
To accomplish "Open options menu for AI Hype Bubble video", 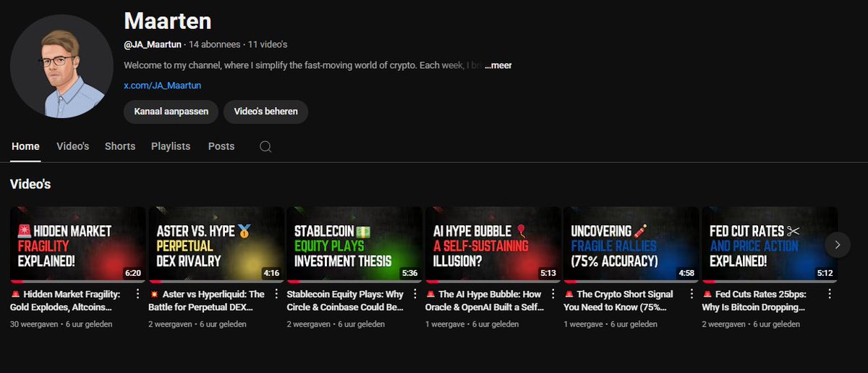I will point(552,295).
